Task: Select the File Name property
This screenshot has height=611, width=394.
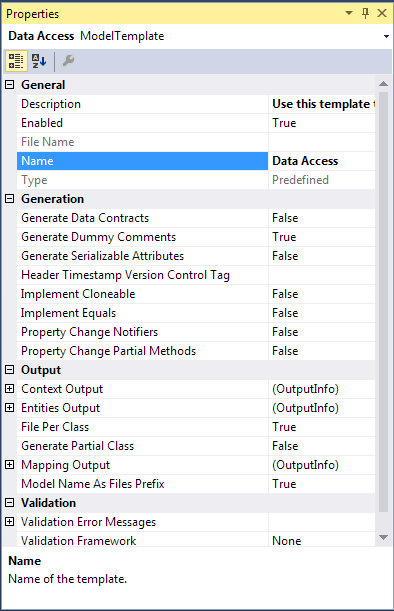Action: (x=142, y=142)
